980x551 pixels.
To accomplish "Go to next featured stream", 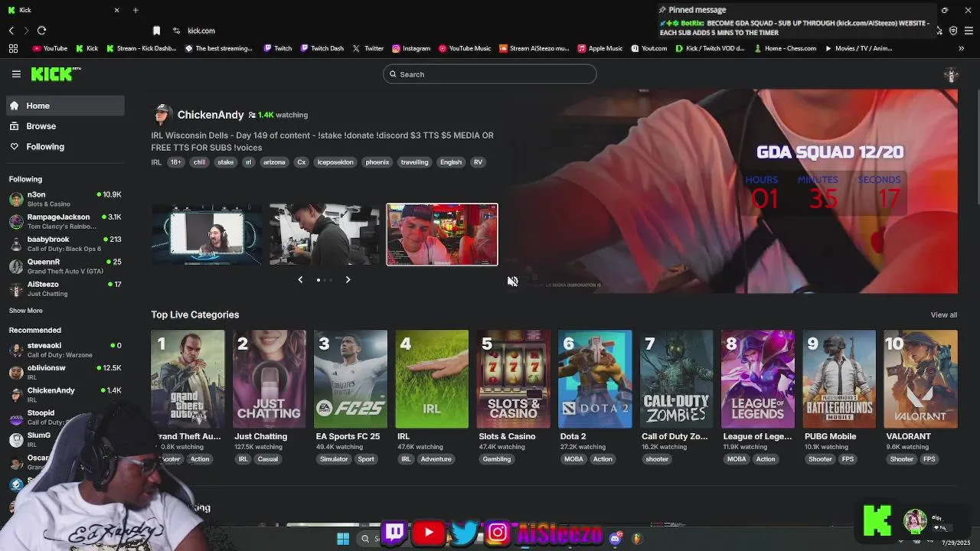I will coord(348,280).
